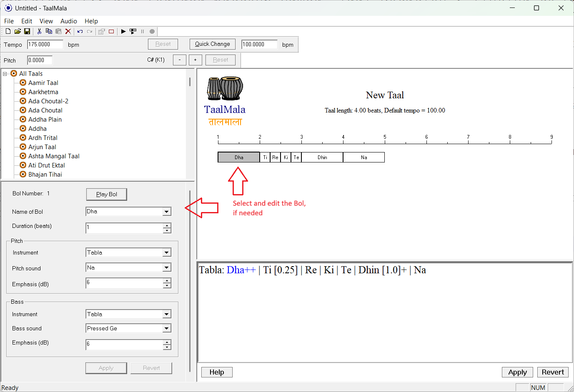Click Revert below the notation text box

click(553, 372)
